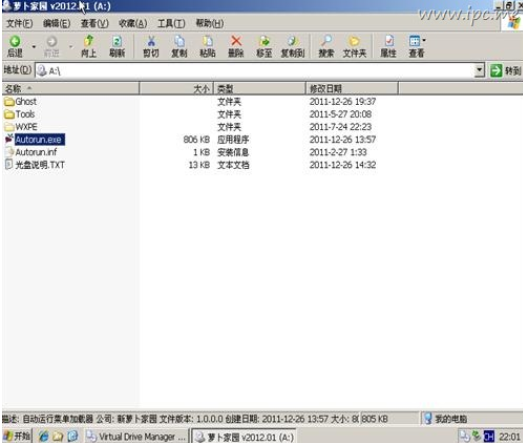Sort by the 类型 column header
The height and width of the screenshot is (443, 524).
pyautogui.click(x=259, y=89)
